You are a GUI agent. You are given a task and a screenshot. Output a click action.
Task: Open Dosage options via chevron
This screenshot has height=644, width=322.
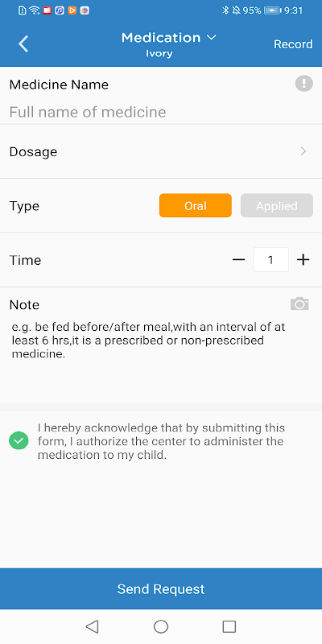pos(303,151)
